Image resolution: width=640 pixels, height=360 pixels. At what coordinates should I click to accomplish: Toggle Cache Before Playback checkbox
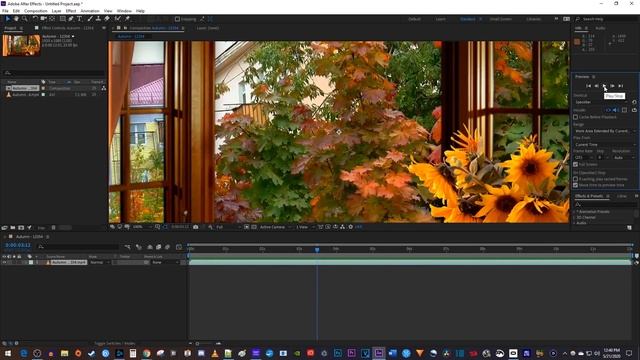point(576,117)
